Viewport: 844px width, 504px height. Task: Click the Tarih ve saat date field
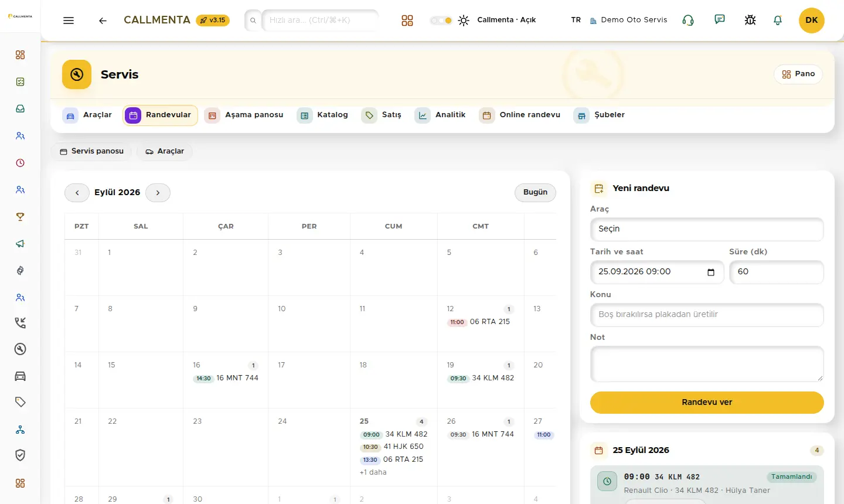click(x=657, y=273)
